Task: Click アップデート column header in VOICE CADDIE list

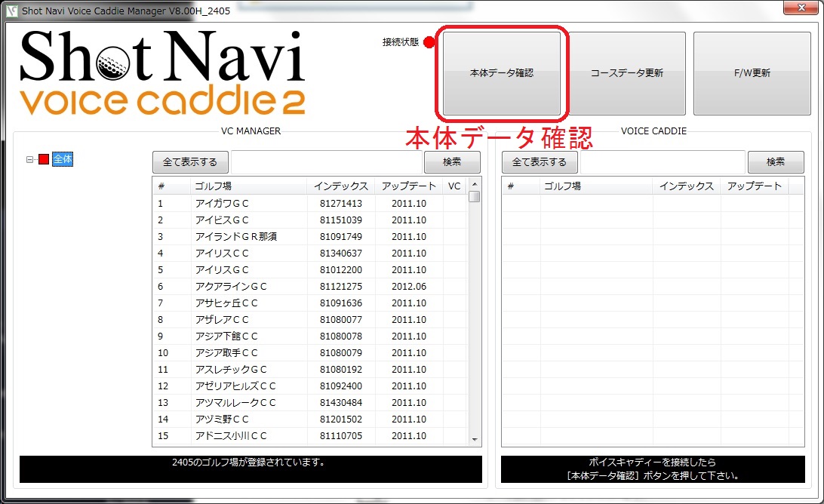Action: (x=754, y=186)
